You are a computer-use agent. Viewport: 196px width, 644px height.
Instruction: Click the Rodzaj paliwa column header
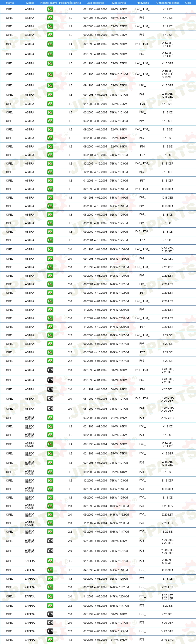click(49, 3)
